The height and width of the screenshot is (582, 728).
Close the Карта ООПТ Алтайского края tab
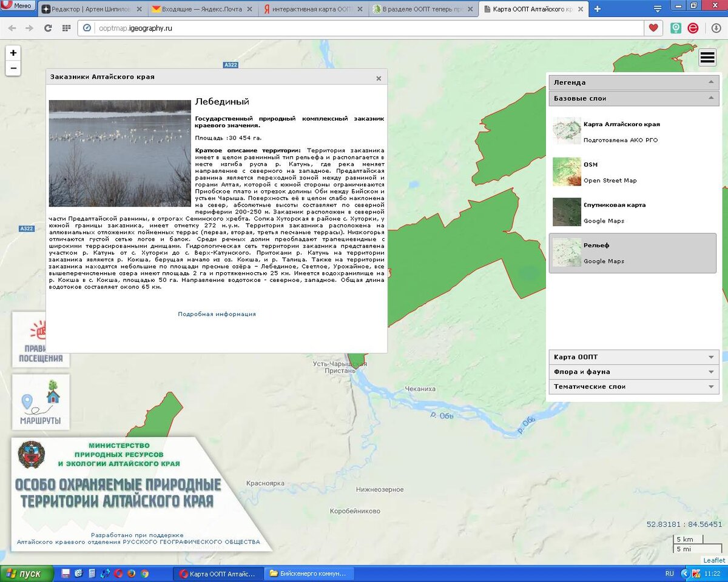tap(581, 9)
